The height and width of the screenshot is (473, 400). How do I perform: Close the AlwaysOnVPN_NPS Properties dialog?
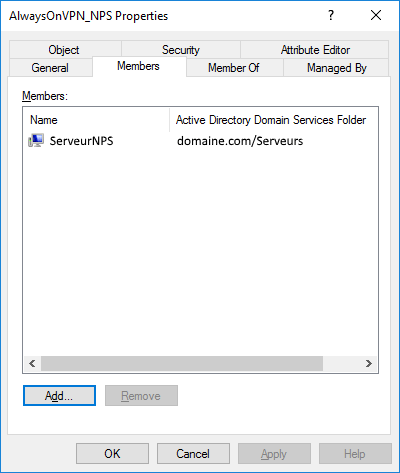pyautogui.click(x=376, y=15)
